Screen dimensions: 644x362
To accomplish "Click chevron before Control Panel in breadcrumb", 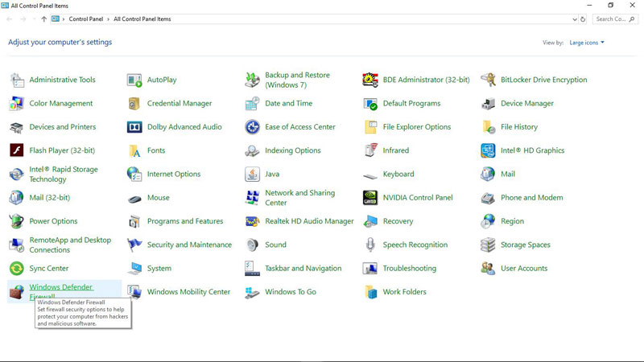I will pyautogui.click(x=64, y=19).
